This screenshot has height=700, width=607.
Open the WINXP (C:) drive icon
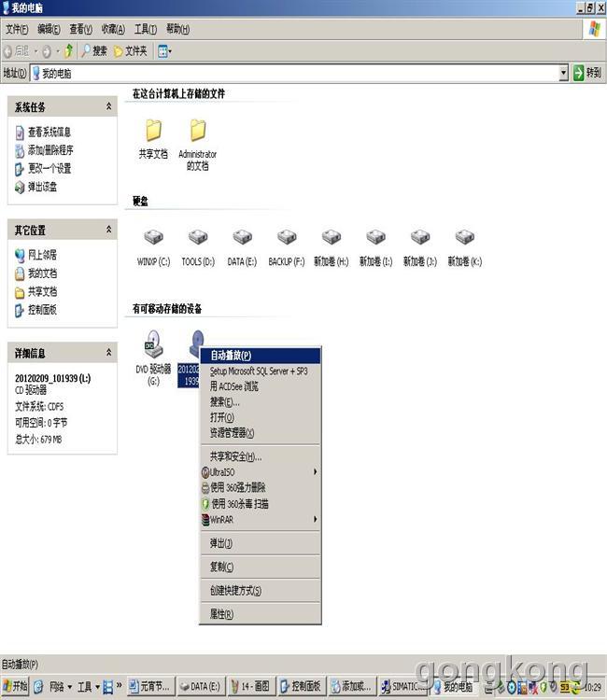(x=153, y=239)
